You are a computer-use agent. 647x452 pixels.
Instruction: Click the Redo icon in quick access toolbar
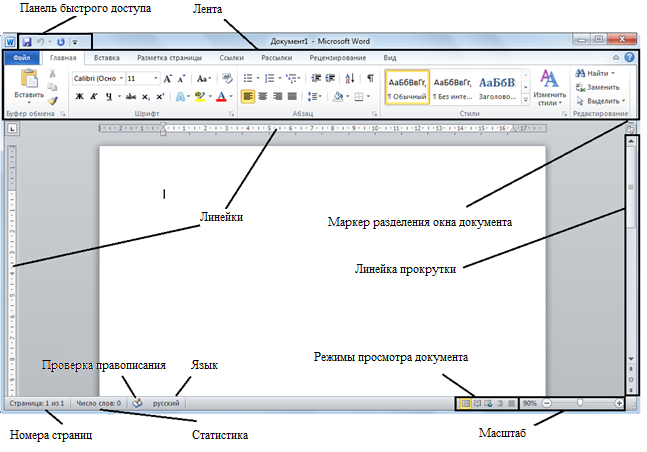(x=61, y=42)
